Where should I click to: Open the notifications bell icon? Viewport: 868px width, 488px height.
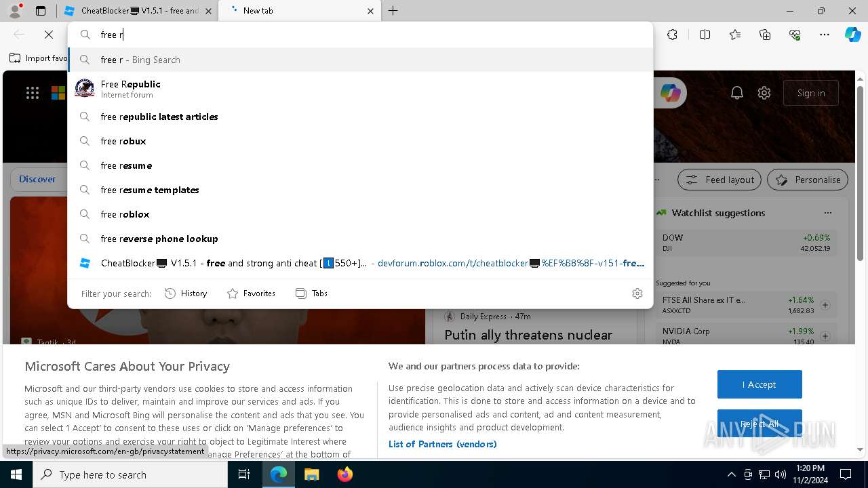pos(737,94)
